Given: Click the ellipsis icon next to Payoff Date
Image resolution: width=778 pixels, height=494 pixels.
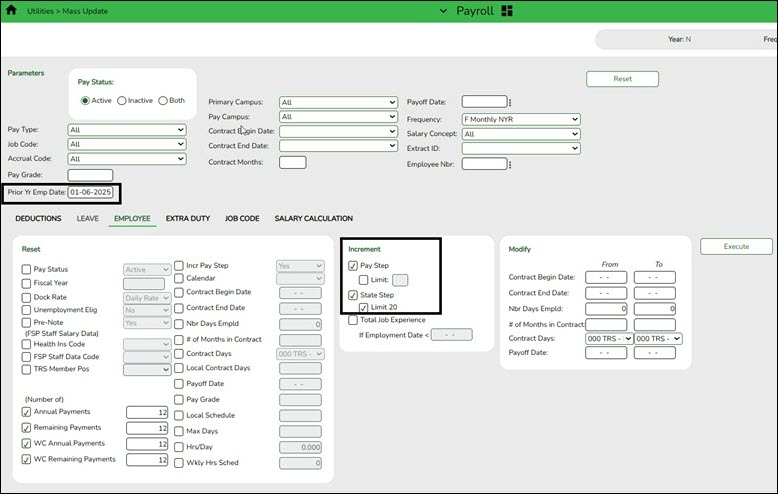Looking at the screenshot, I should [x=510, y=102].
